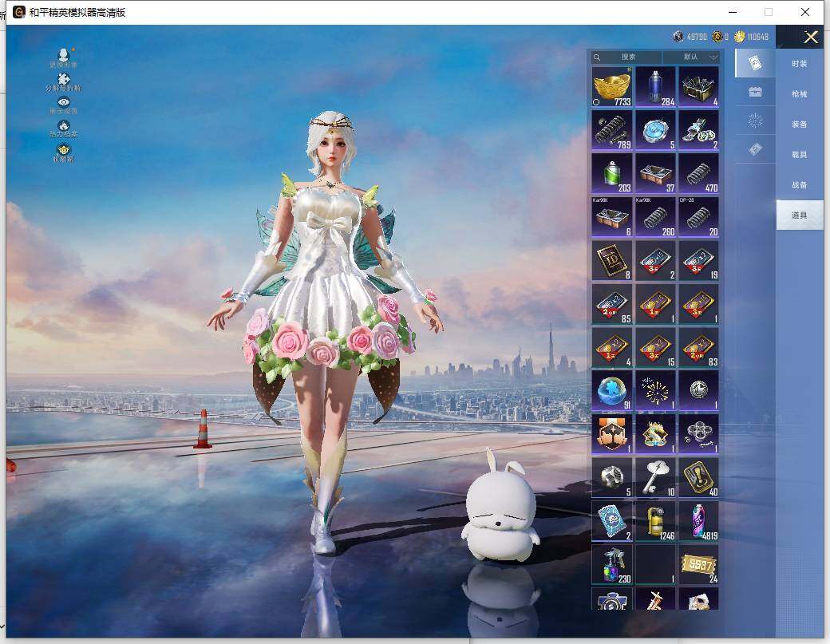Select the blue spray can item 284
The height and width of the screenshot is (644, 830).
[x=655, y=86]
